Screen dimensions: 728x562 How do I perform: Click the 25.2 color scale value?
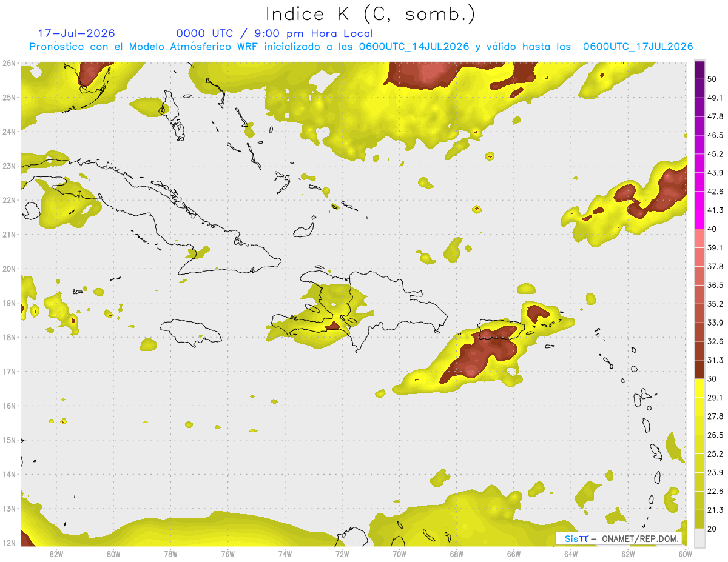pos(715,454)
